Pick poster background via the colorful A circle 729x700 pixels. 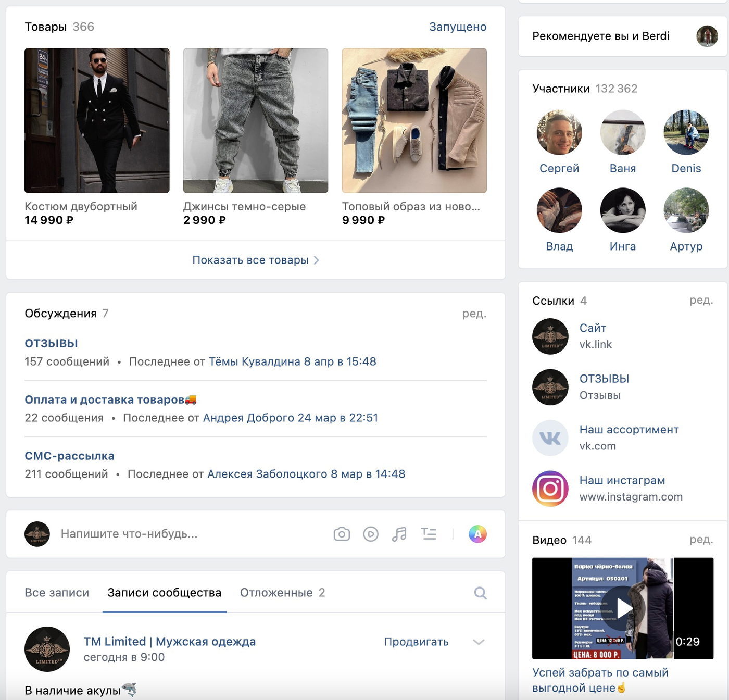coord(477,534)
